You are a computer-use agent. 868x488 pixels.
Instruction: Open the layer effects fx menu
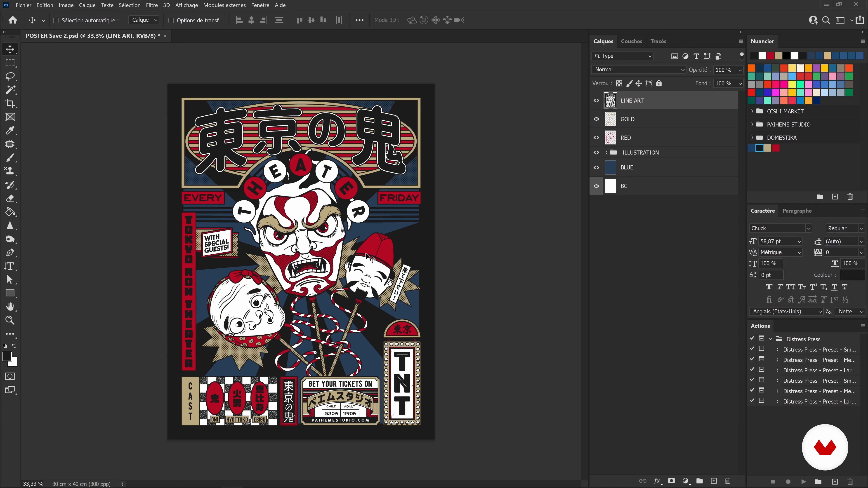(x=657, y=481)
